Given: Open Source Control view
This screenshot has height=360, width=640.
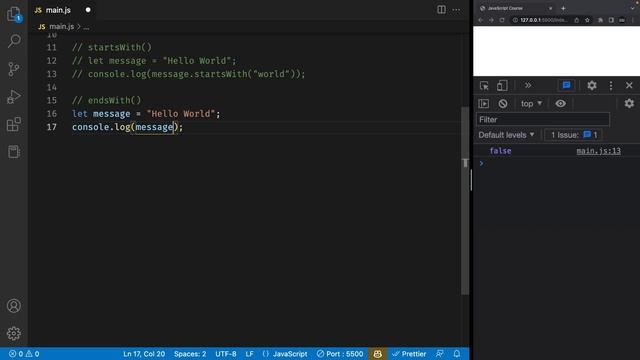Looking at the screenshot, I should tap(14, 69).
